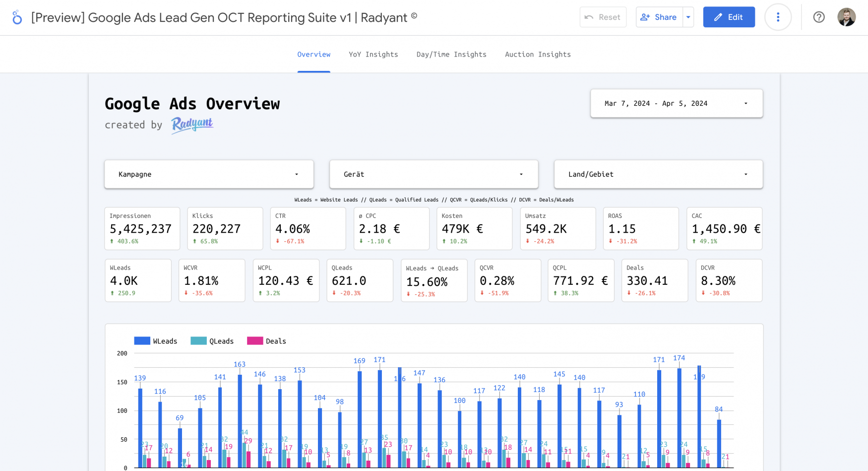The image size is (868, 471).
Task: Open the help question mark icon
Action: pyautogui.click(x=819, y=17)
